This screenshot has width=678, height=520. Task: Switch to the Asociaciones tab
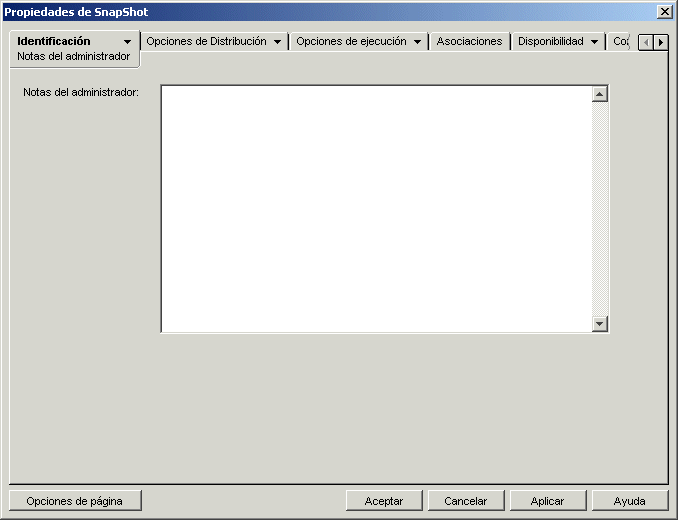tap(469, 41)
